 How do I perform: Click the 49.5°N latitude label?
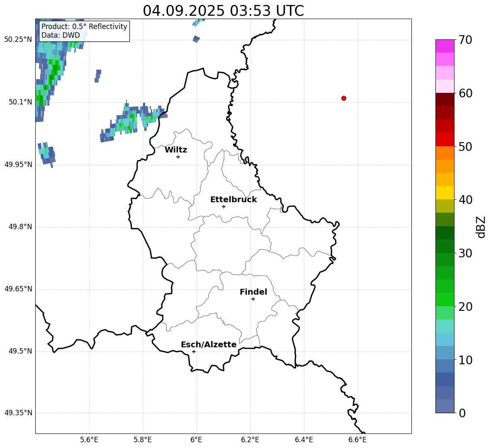click(20, 351)
